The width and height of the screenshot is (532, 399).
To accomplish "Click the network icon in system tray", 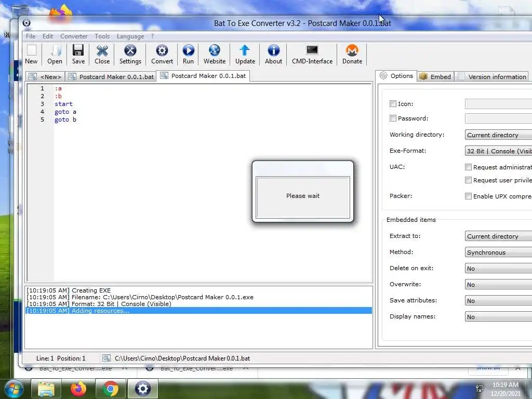I will click(480, 389).
